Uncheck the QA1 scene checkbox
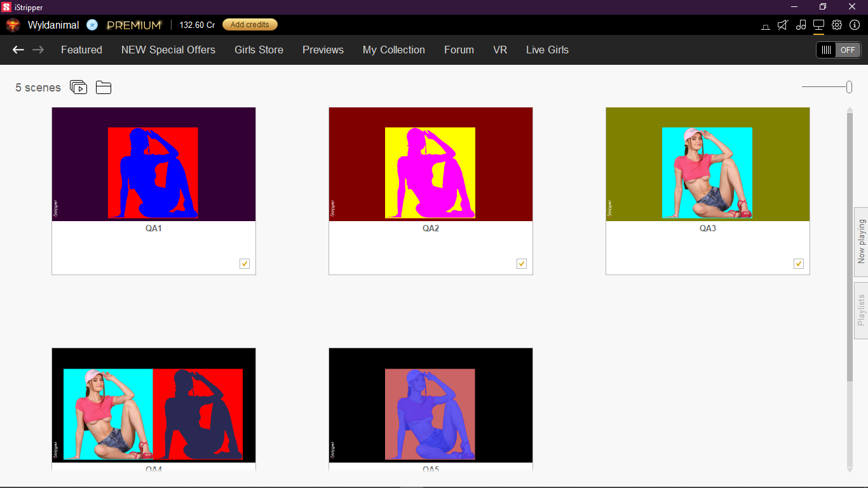Screen dimensions: 868x488 click(x=245, y=264)
